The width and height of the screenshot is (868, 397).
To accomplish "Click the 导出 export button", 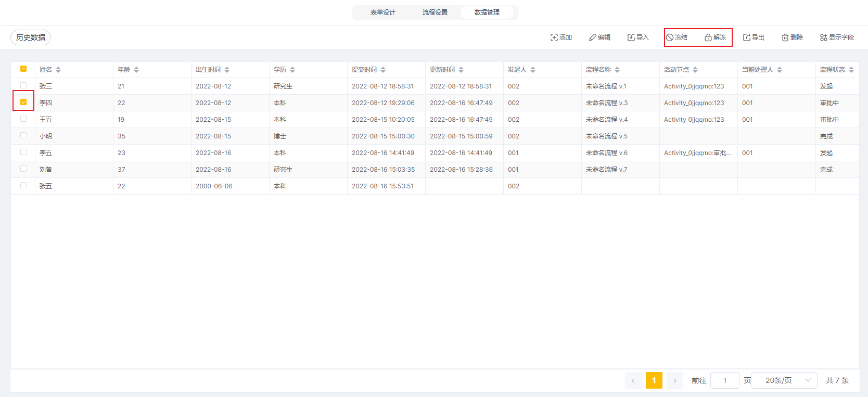I will 754,37.
